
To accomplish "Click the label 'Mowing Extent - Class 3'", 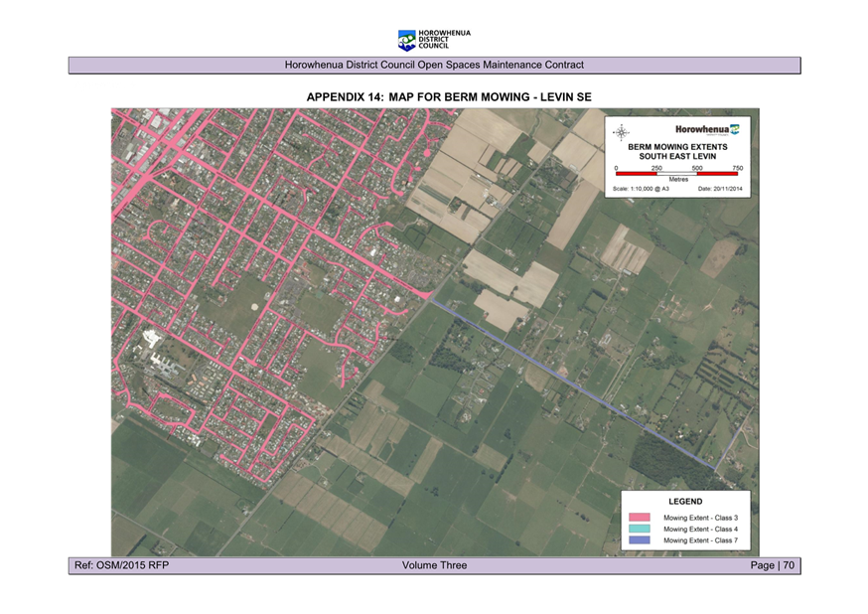I will click(x=700, y=518).
